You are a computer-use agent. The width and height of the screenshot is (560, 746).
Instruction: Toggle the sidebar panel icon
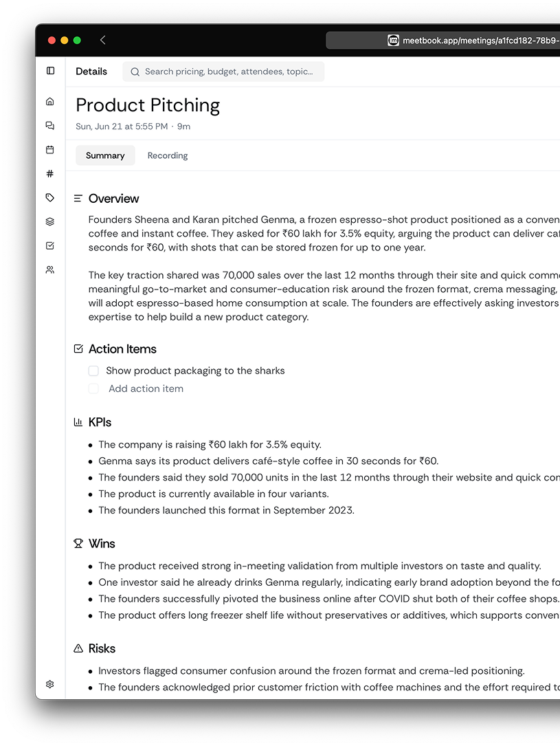tap(50, 71)
